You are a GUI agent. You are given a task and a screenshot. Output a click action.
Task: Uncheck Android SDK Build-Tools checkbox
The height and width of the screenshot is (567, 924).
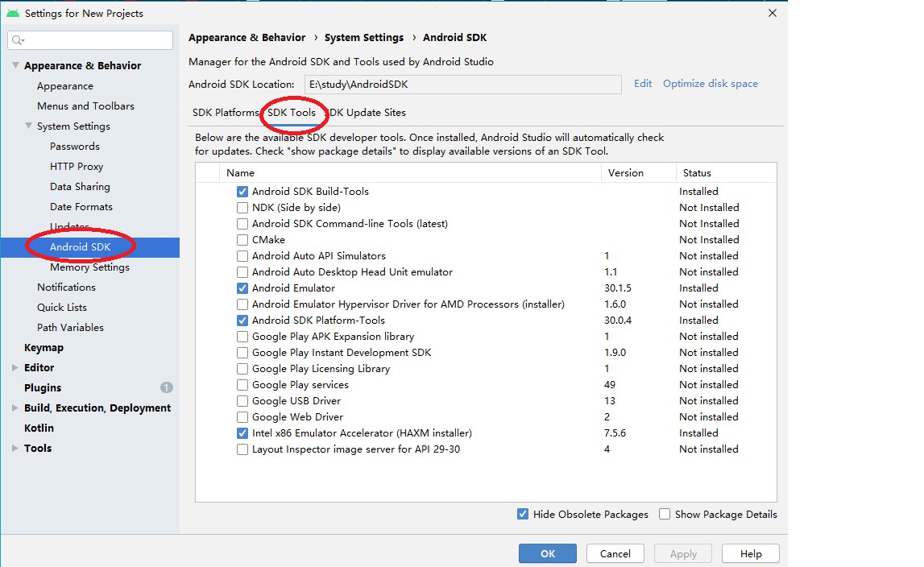[x=242, y=192]
